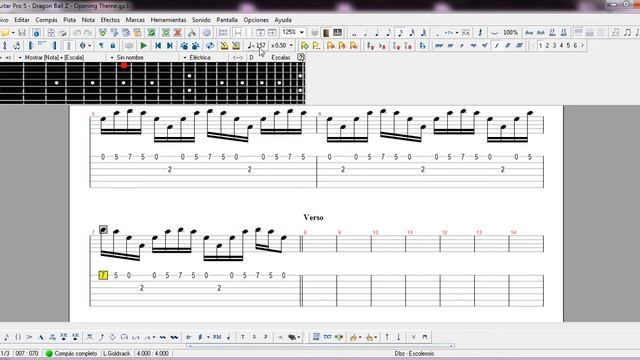The image size is (640, 360).
Task: Click the downstroke arrow icon
Action: (x=398, y=337)
